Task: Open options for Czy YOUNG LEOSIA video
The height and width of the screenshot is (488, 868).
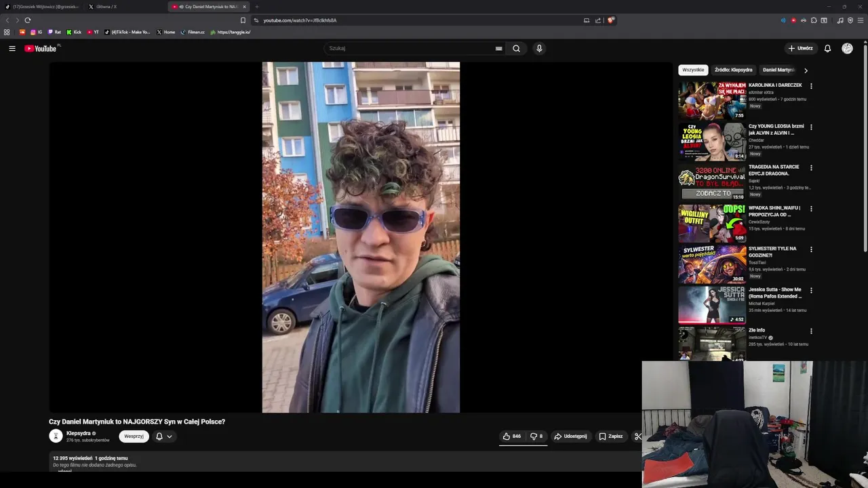Action: pyautogui.click(x=811, y=127)
